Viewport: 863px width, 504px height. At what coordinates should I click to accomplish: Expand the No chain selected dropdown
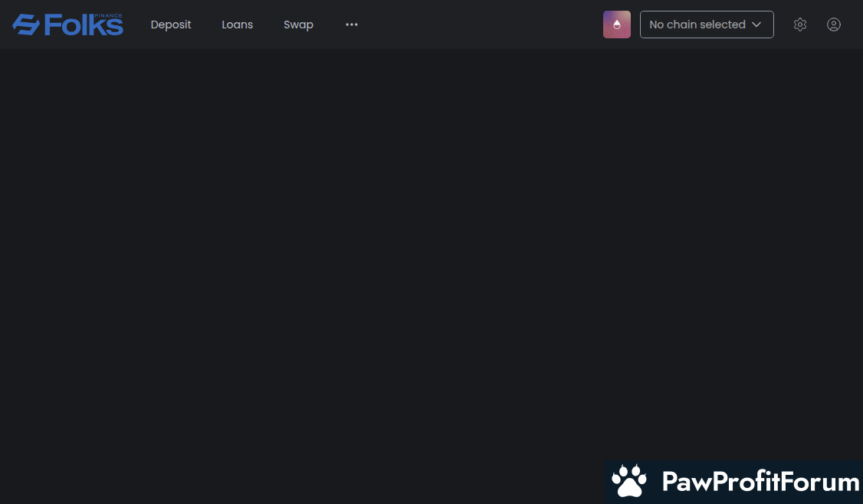706,25
